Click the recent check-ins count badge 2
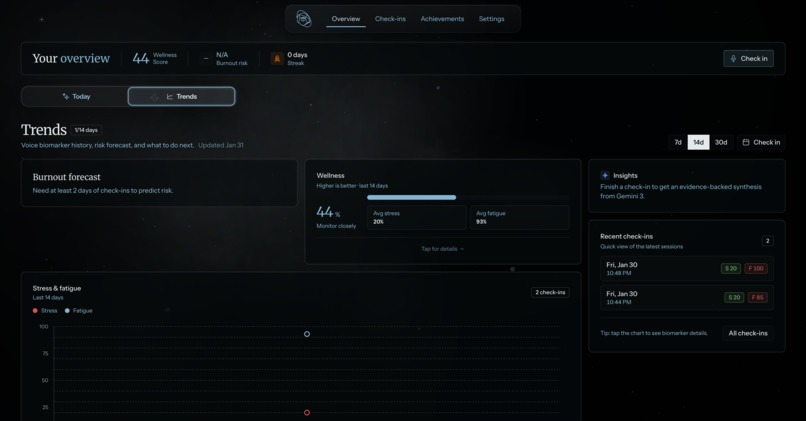 (x=767, y=241)
